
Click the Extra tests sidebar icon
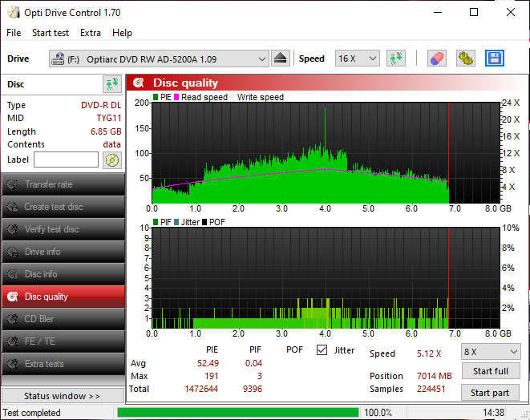(x=13, y=364)
